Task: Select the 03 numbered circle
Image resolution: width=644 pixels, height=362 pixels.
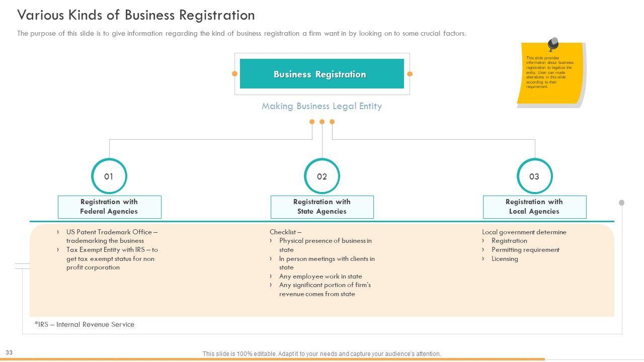Action: click(534, 176)
